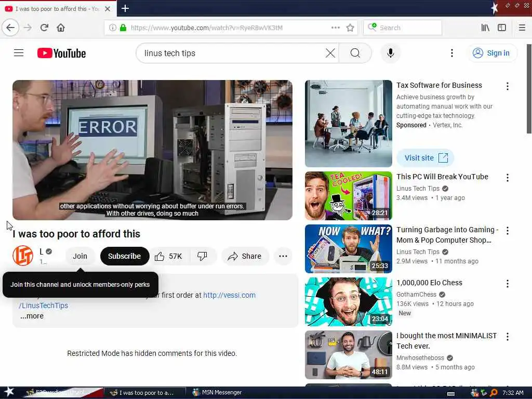
Task: Bookmark this page with star icon
Action: coord(350,28)
